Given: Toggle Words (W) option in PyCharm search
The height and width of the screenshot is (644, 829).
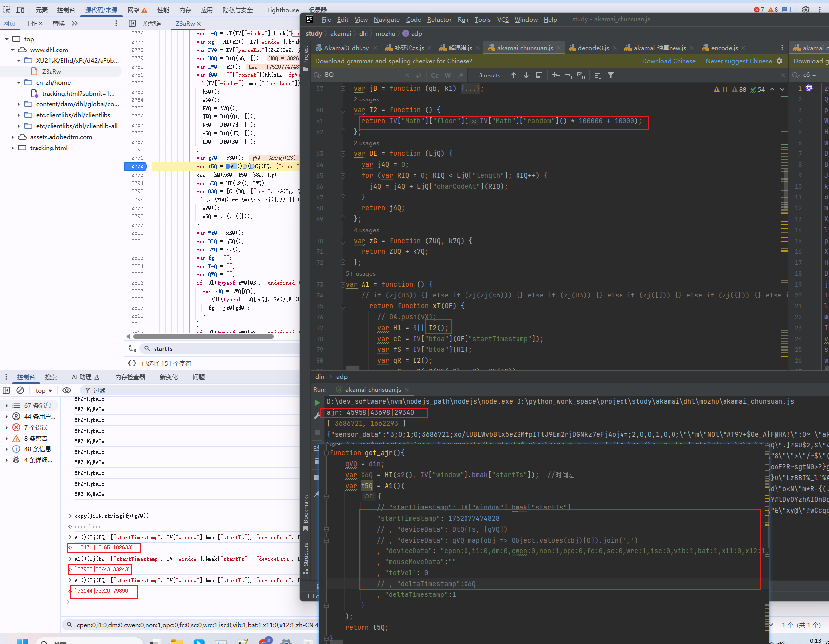Looking at the screenshot, I should tap(448, 75).
